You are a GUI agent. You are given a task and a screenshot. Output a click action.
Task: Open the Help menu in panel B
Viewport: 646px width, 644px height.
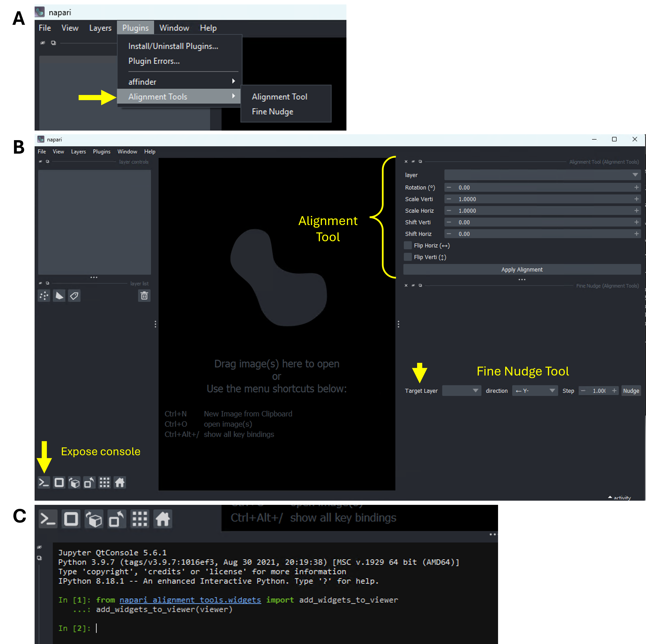[x=150, y=151]
